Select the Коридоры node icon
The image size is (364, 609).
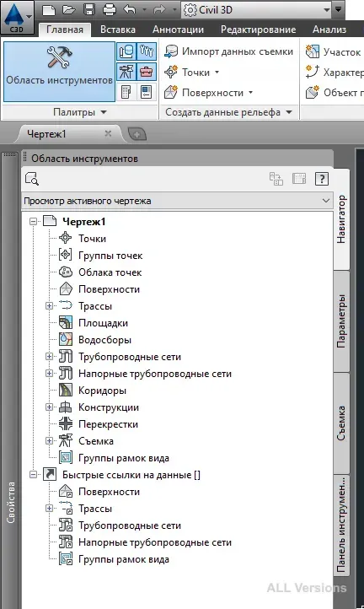coord(65,390)
